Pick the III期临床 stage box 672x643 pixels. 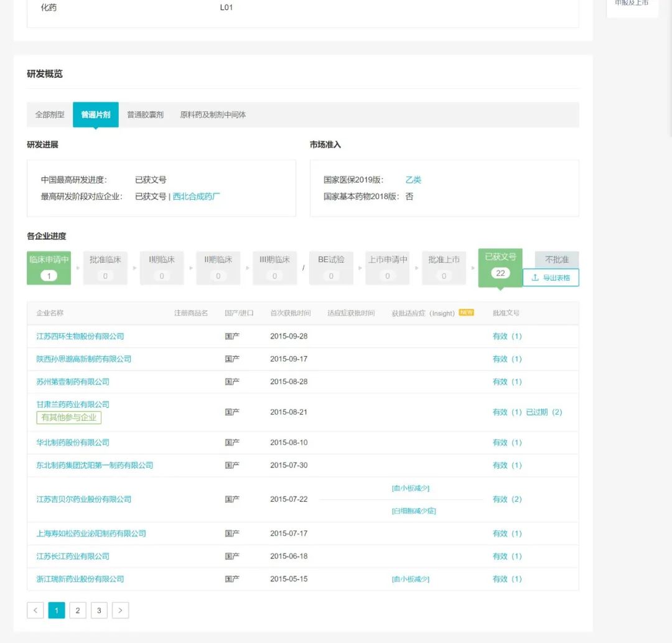275,268
